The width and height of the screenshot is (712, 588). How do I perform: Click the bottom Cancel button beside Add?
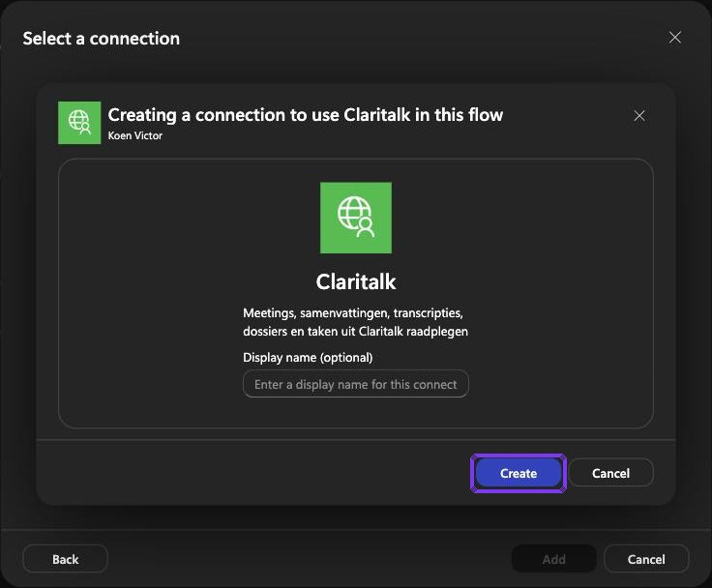click(646, 559)
